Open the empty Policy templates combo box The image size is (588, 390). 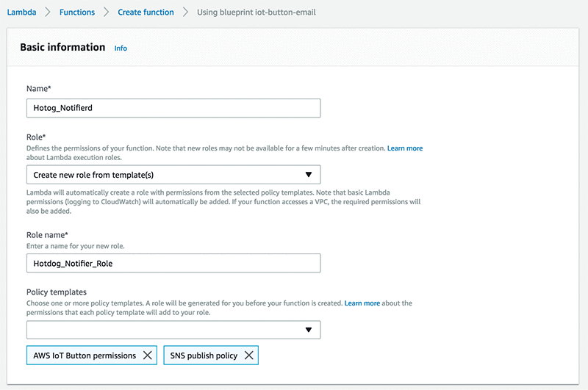point(165,330)
